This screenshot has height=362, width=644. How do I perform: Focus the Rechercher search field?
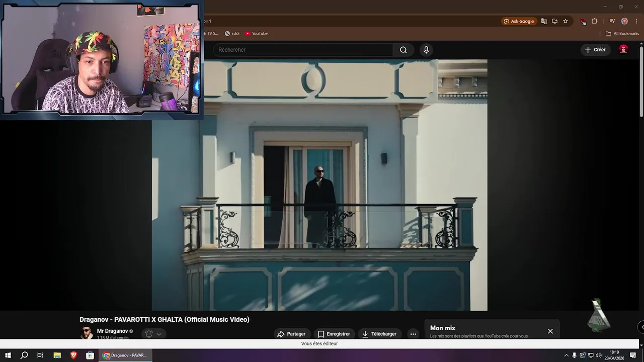(x=303, y=50)
